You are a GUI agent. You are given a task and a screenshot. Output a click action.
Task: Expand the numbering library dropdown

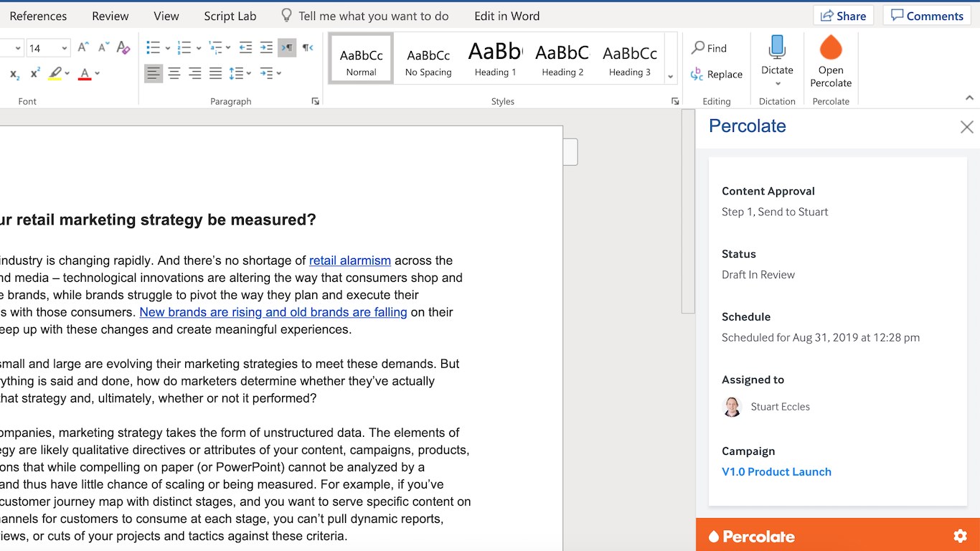pos(199,48)
